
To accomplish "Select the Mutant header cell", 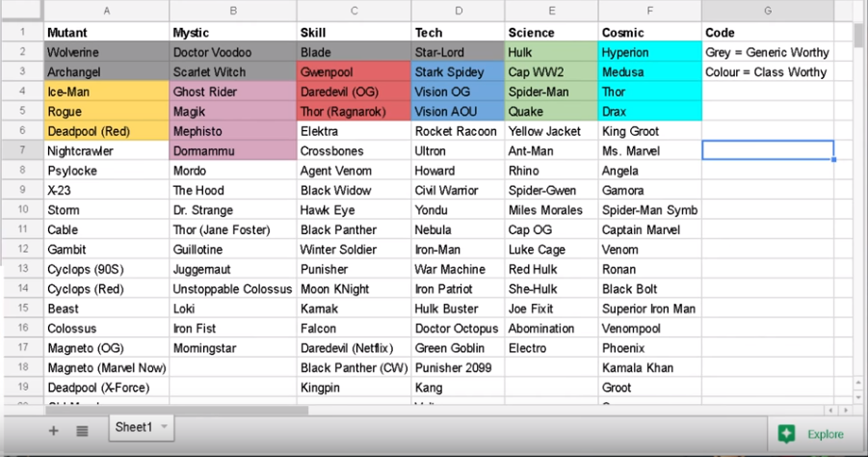I will click(x=107, y=32).
